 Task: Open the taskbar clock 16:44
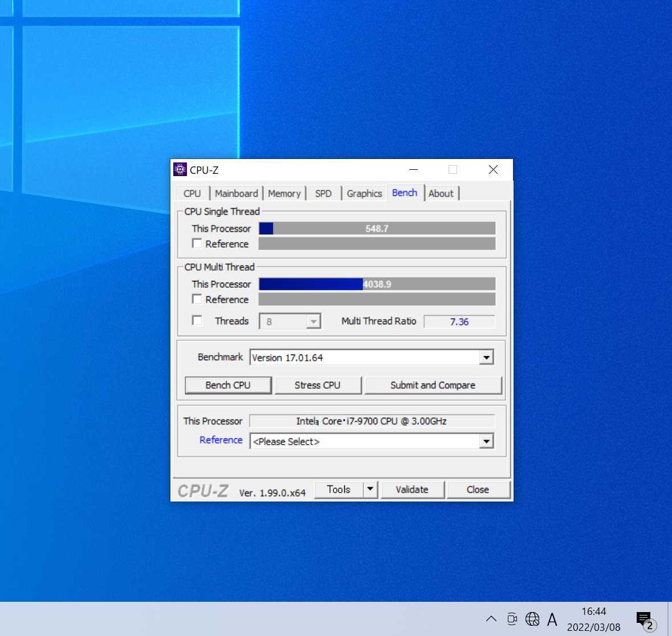[593, 619]
